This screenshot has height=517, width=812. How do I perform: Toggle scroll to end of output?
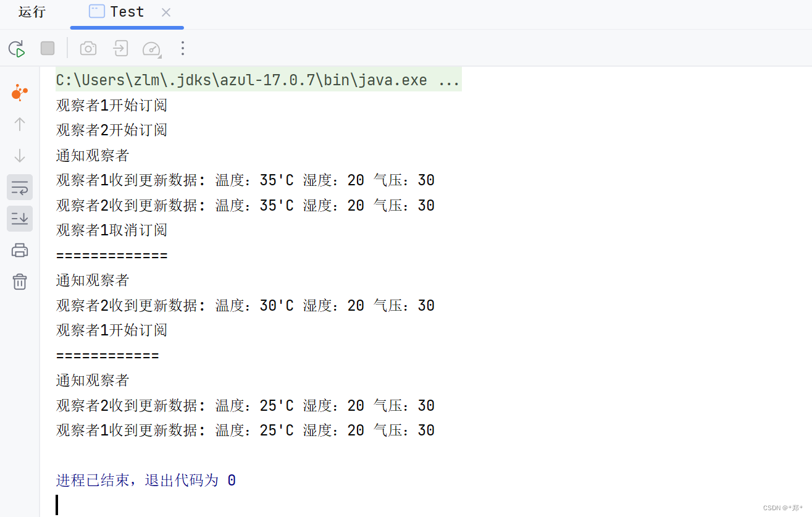pos(20,219)
